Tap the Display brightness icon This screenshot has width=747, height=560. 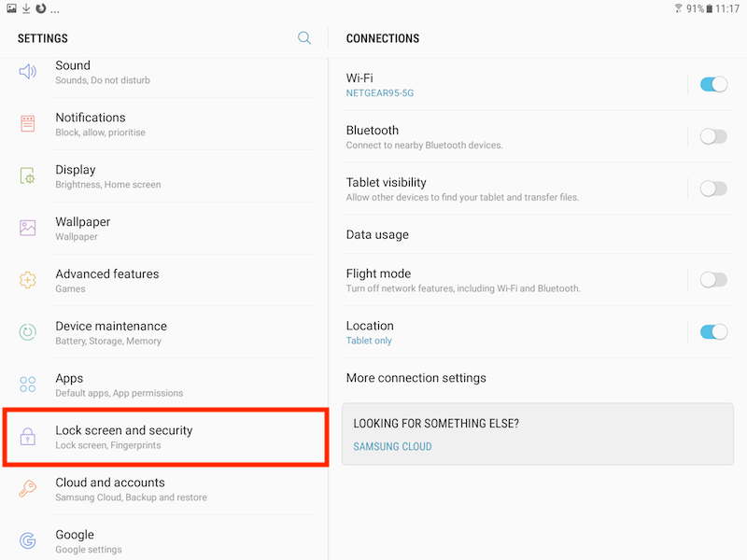pos(28,176)
